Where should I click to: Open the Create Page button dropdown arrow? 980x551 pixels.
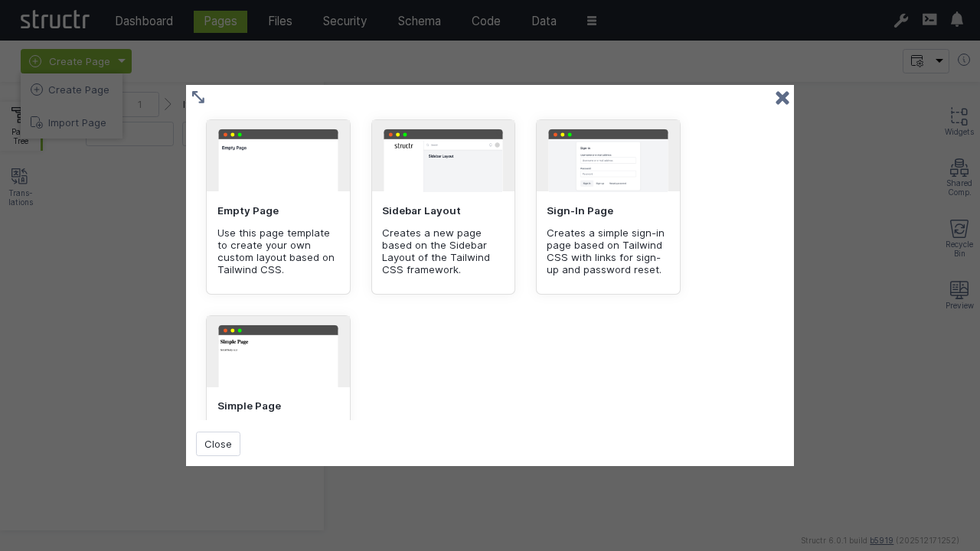[122, 61]
